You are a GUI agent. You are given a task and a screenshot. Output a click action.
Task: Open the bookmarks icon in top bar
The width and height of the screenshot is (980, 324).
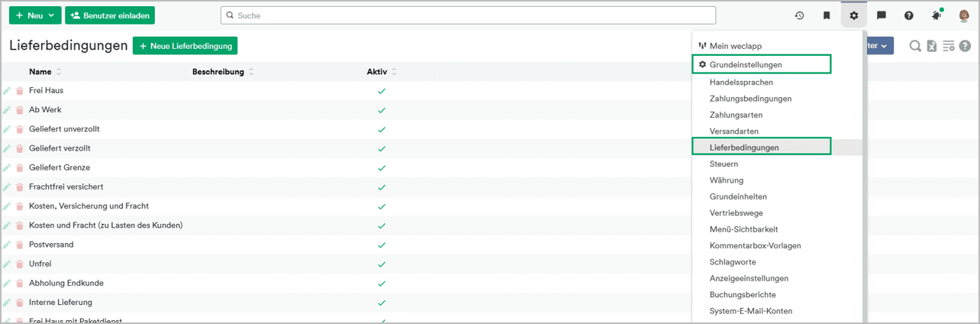(x=827, y=15)
